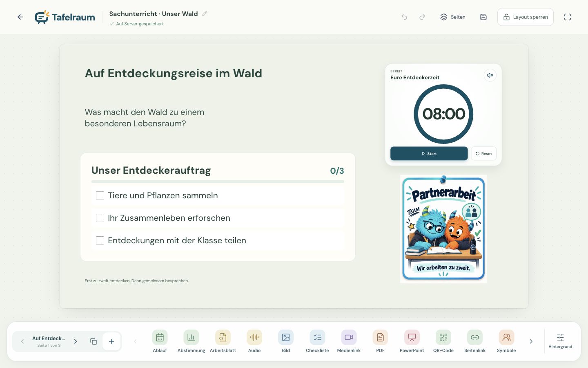
Task: Click the Sachunterricht · Unser Wald title
Action: point(154,13)
